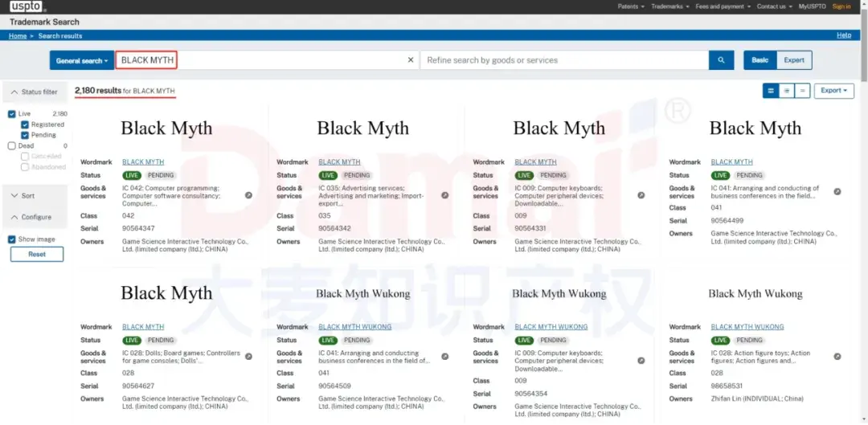
Task: Open BLACK MYTH wordmark, serial 90564627
Action: point(143,327)
